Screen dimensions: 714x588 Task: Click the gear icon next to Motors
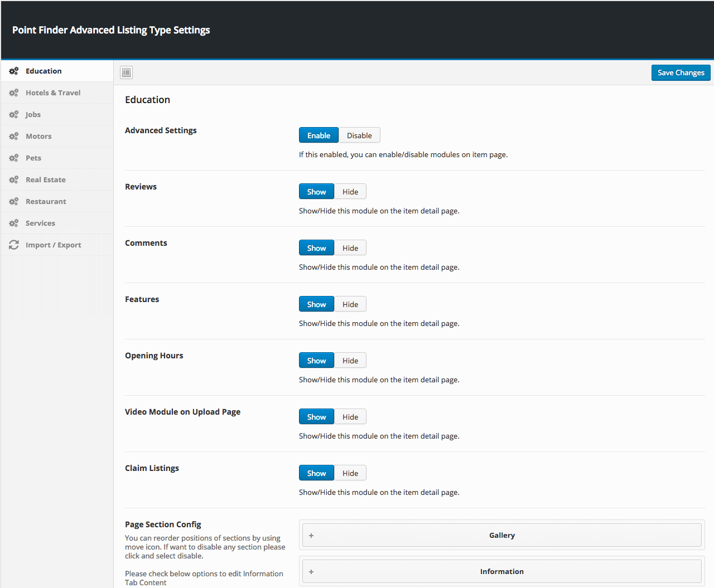pos(13,136)
